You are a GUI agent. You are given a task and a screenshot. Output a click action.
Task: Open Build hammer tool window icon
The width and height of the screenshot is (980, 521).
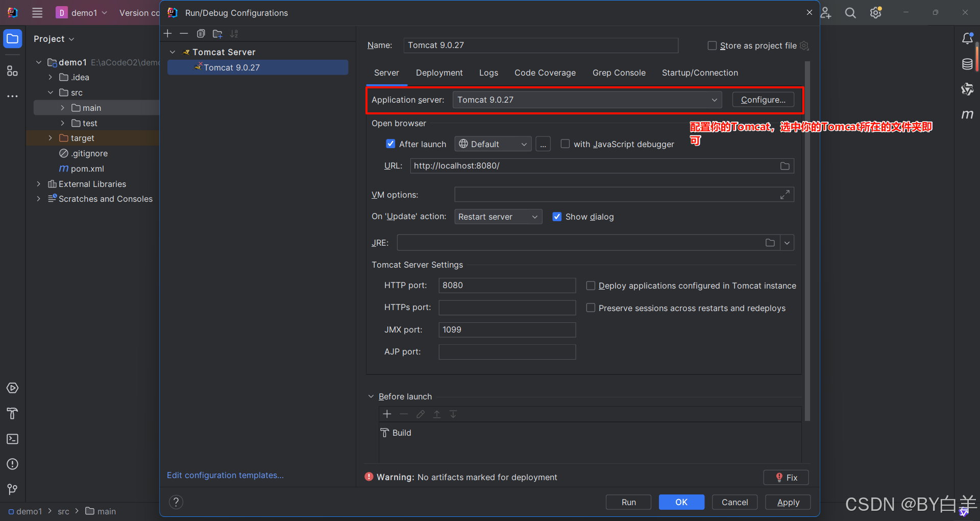coord(13,414)
